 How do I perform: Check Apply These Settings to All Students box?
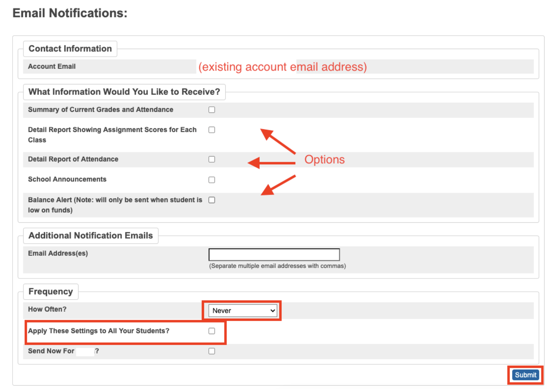pos(212,331)
